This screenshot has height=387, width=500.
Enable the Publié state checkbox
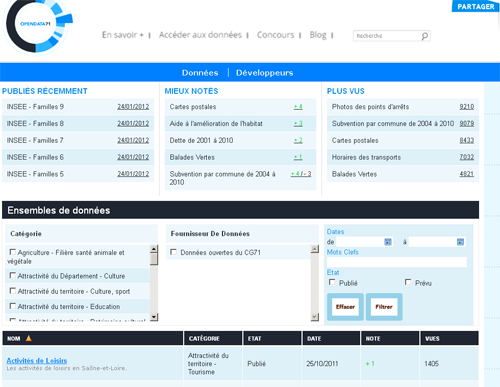point(332,282)
